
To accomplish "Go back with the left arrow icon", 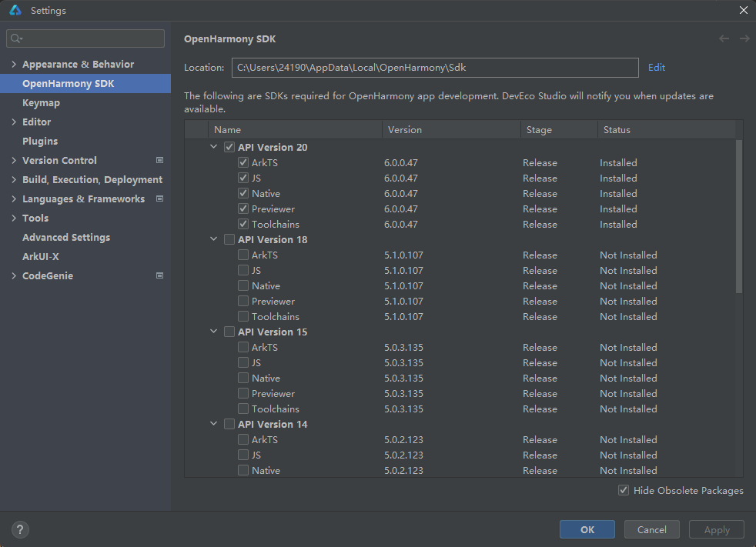I will 724,38.
